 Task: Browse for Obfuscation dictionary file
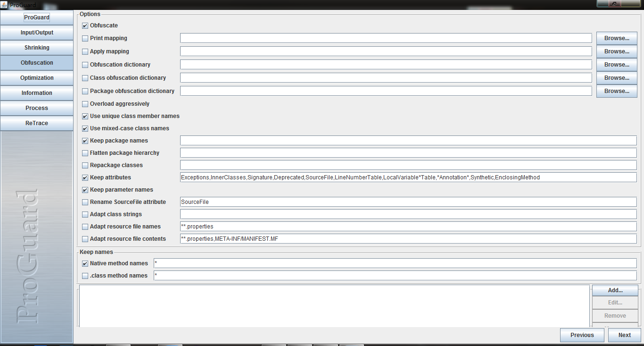pos(617,65)
